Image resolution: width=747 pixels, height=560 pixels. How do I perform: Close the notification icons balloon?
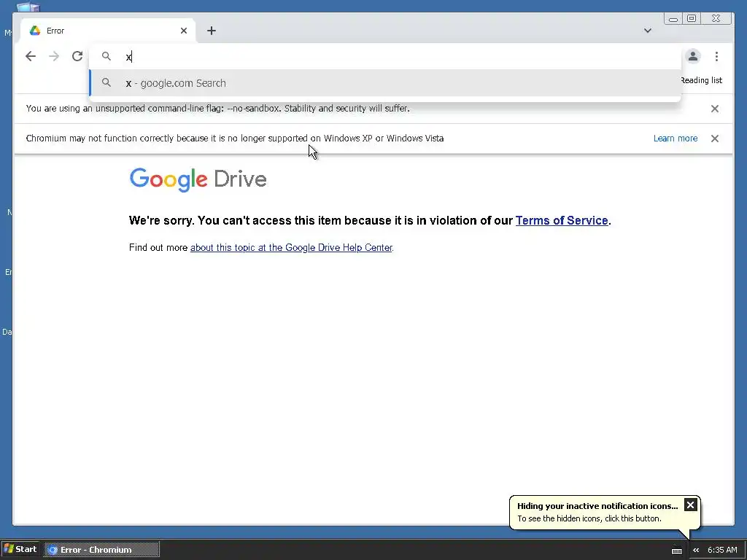690,505
